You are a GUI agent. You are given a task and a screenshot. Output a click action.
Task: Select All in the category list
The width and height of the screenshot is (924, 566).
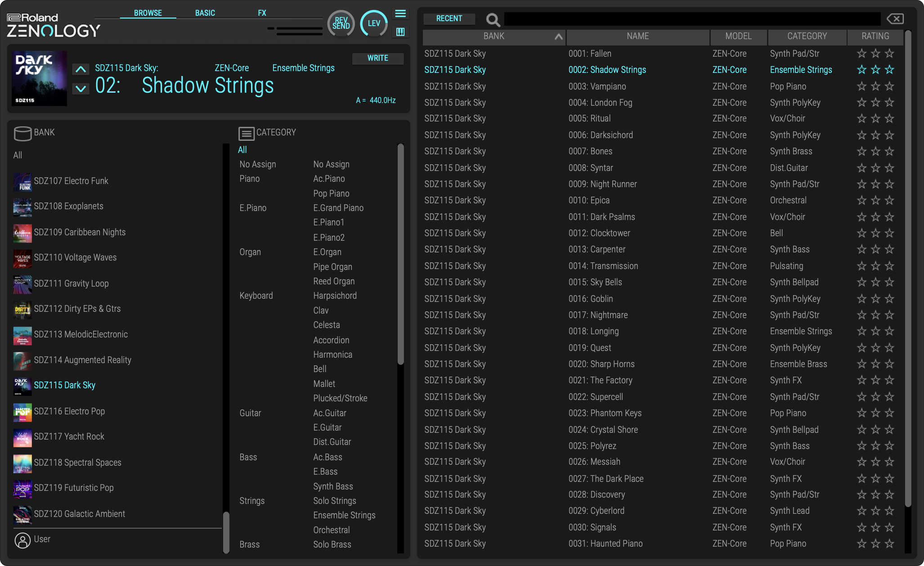coord(242,150)
